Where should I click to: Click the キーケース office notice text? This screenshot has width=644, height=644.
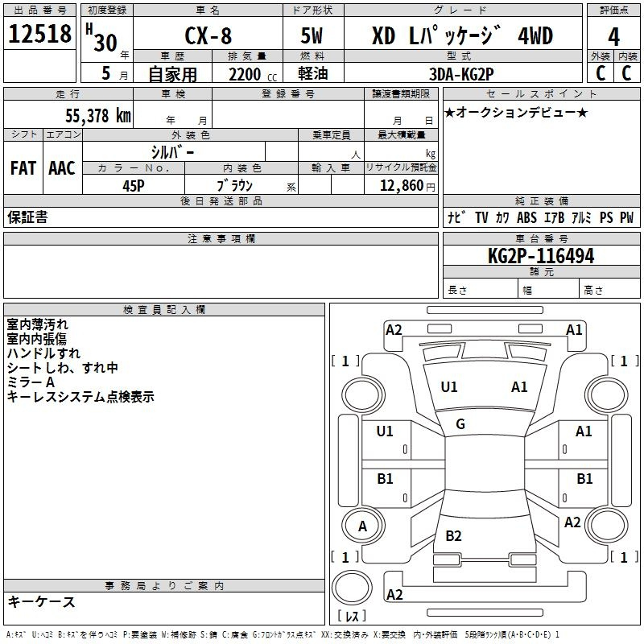click(x=41, y=601)
